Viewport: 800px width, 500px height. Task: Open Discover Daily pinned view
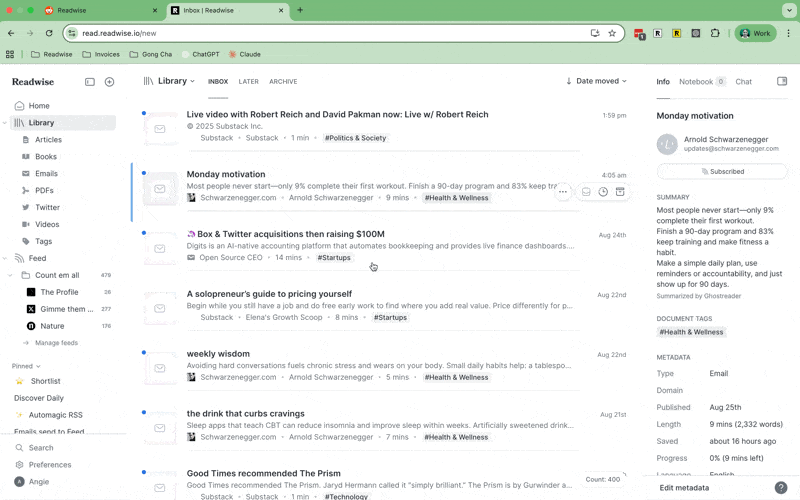tap(39, 398)
